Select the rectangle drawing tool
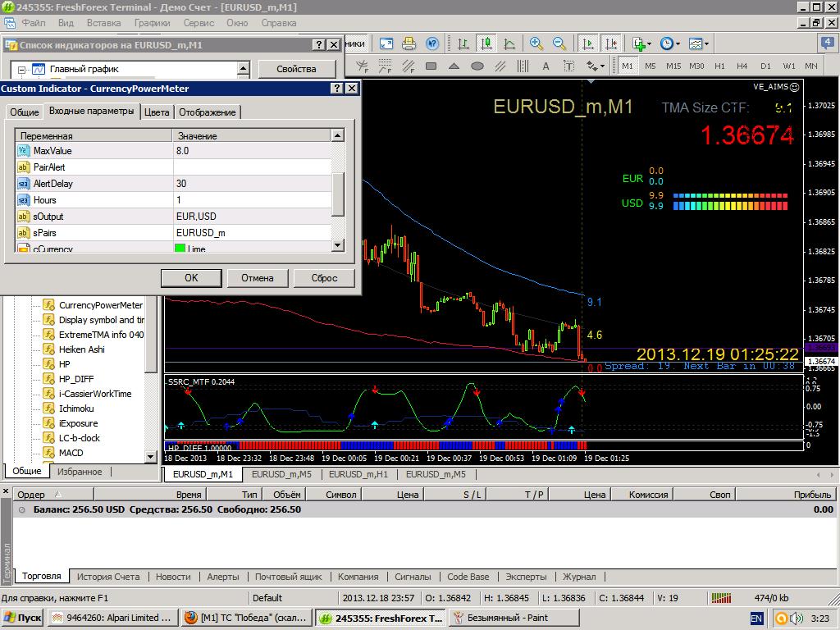The width and height of the screenshot is (840, 630). 431,66
